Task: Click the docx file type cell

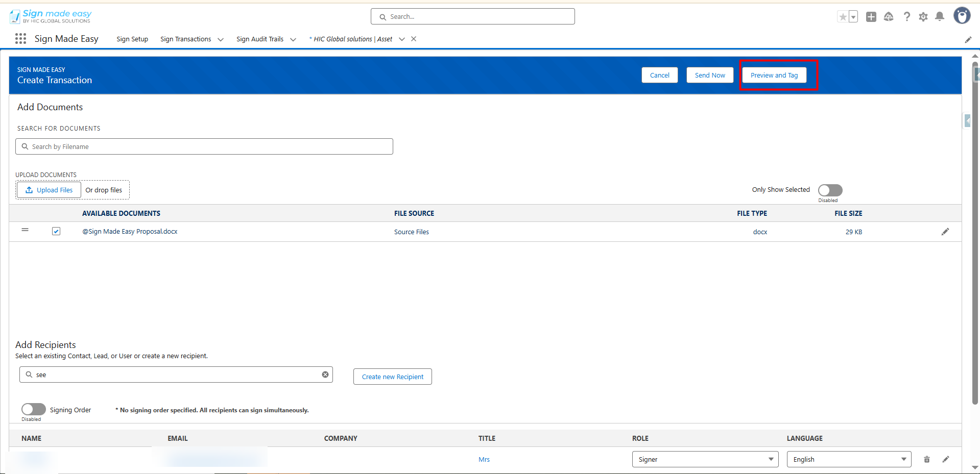Action: click(x=760, y=232)
